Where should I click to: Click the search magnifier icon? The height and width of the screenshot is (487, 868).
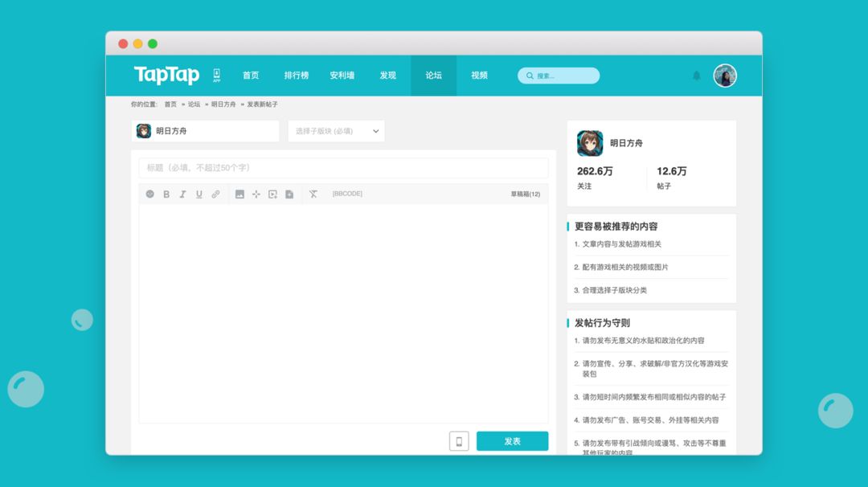click(530, 76)
